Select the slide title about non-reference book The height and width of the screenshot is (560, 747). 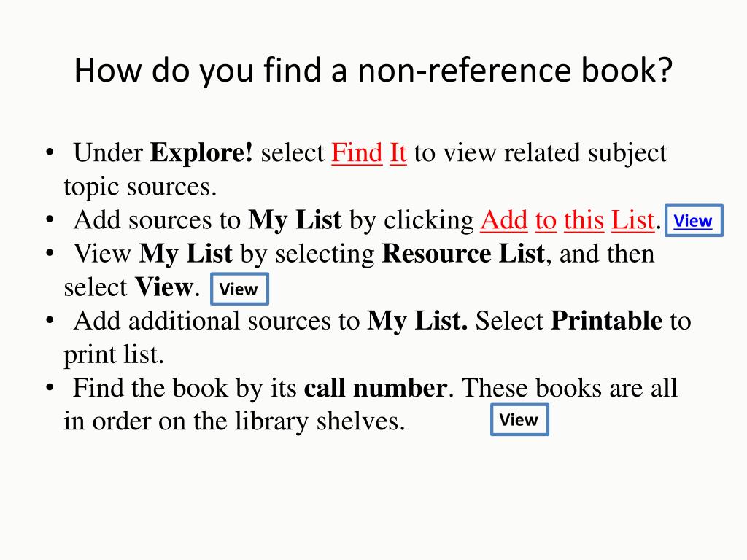tap(373, 71)
